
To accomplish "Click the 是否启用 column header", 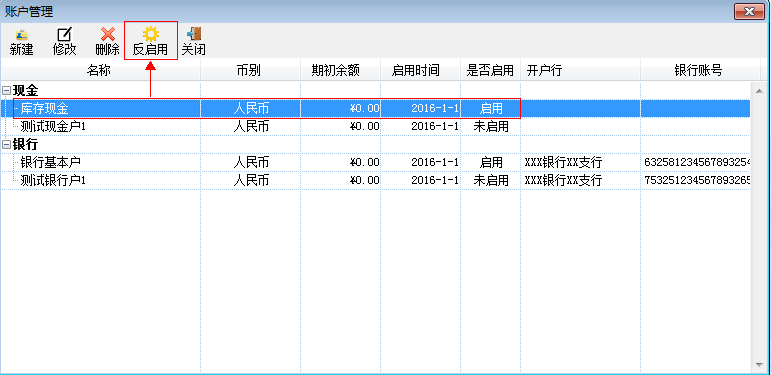I will (x=490, y=71).
